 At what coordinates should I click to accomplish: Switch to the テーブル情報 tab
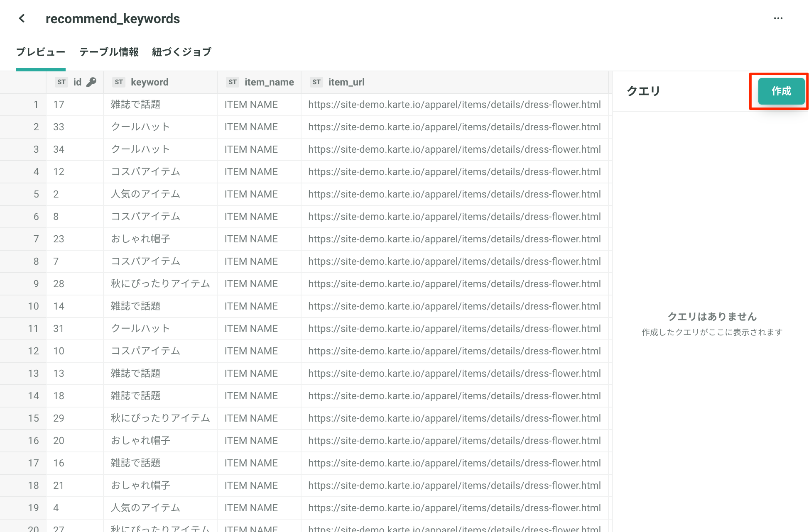pyautogui.click(x=109, y=52)
